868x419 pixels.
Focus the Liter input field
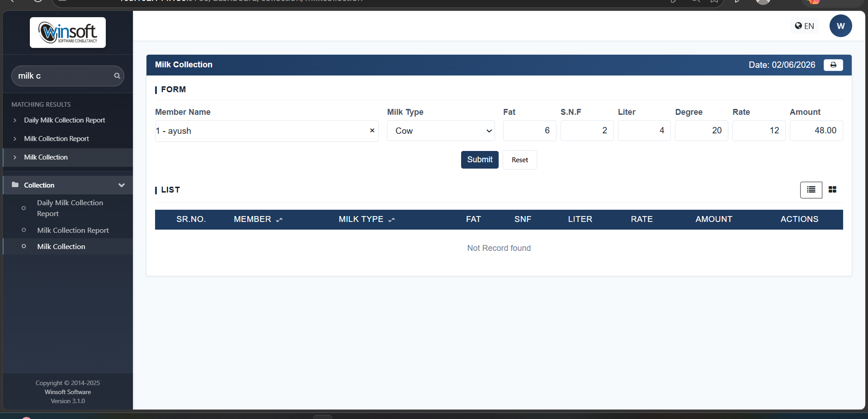pos(644,131)
